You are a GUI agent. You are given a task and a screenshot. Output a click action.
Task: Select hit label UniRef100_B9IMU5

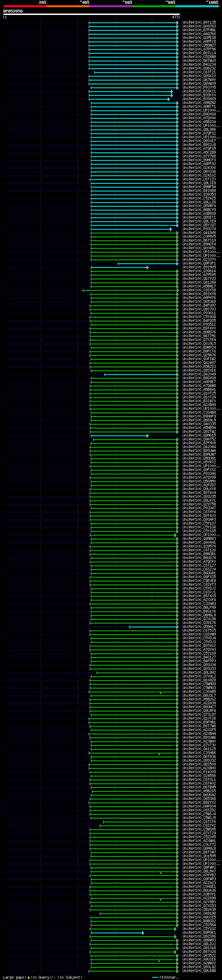point(199,267)
